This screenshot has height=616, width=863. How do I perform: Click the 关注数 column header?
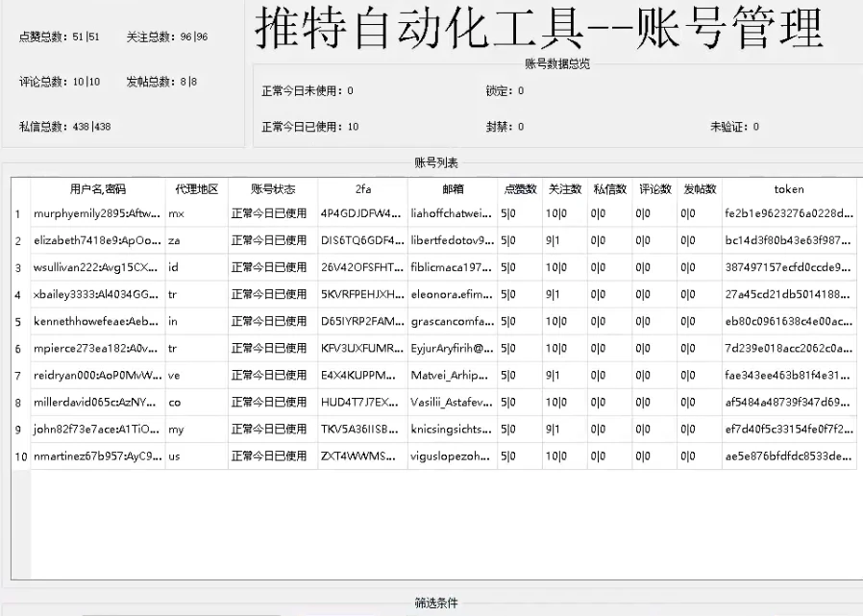(565, 189)
